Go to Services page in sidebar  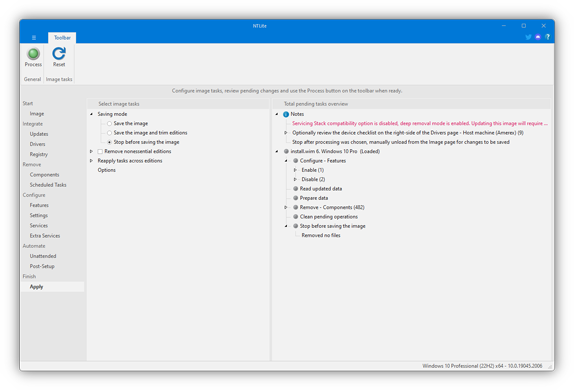(39, 226)
